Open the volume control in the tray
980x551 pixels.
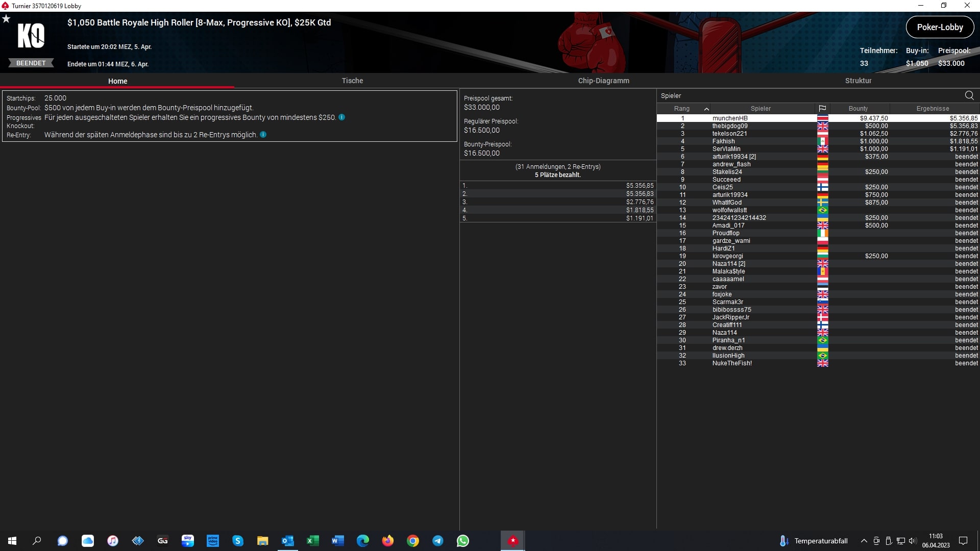click(913, 541)
